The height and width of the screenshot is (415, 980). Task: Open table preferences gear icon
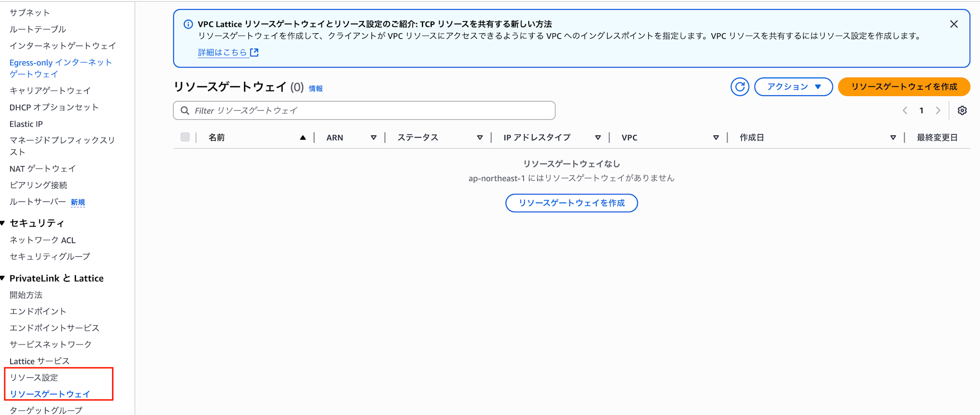coord(962,111)
